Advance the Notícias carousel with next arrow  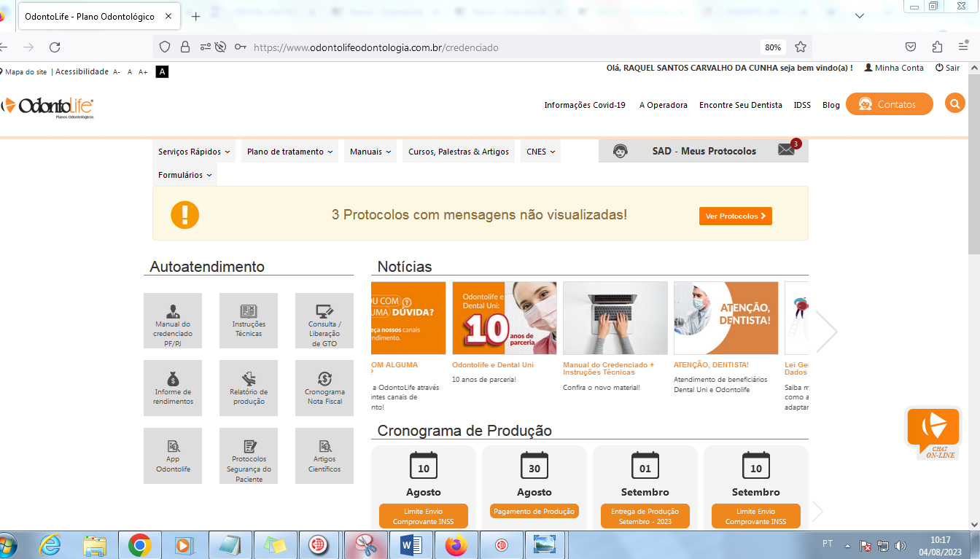pos(827,332)
